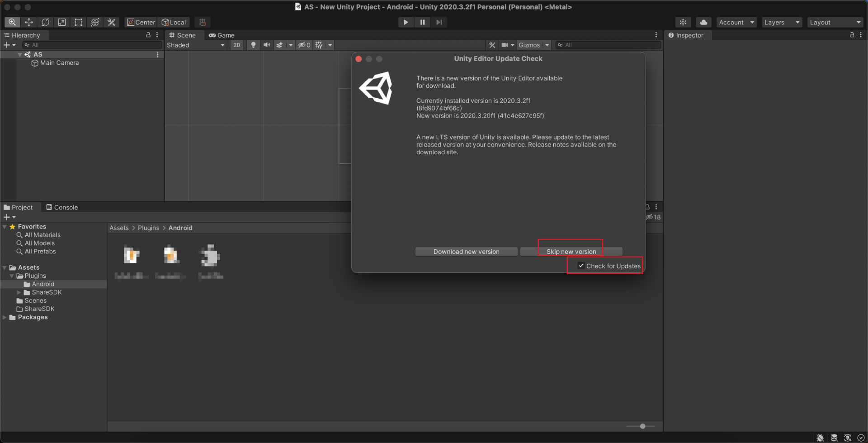Open the Layers dropdown
The width and height of the screenshot is (868, 443).
pos(782,22)
